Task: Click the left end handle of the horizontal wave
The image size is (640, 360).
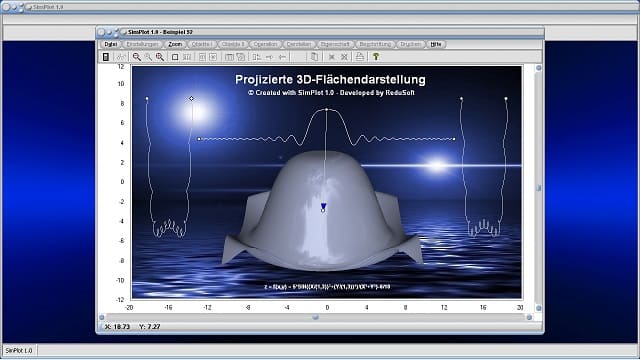Action: pos(199,139)
